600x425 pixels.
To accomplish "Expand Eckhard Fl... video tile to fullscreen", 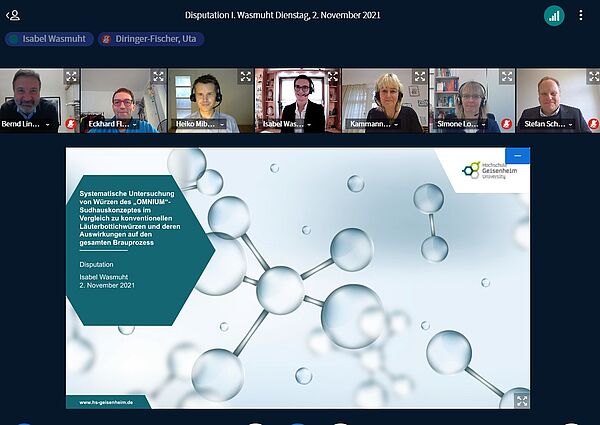I will click(x=158, y=76).
